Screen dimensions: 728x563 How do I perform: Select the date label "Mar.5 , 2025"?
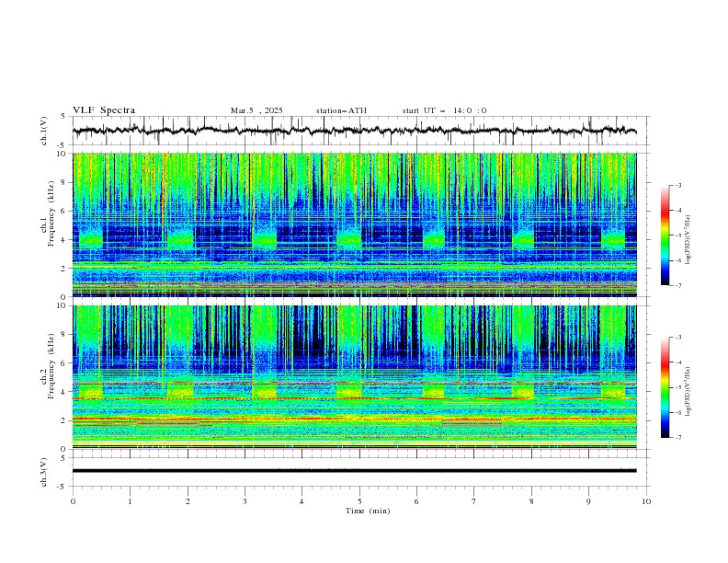point(256,110)
